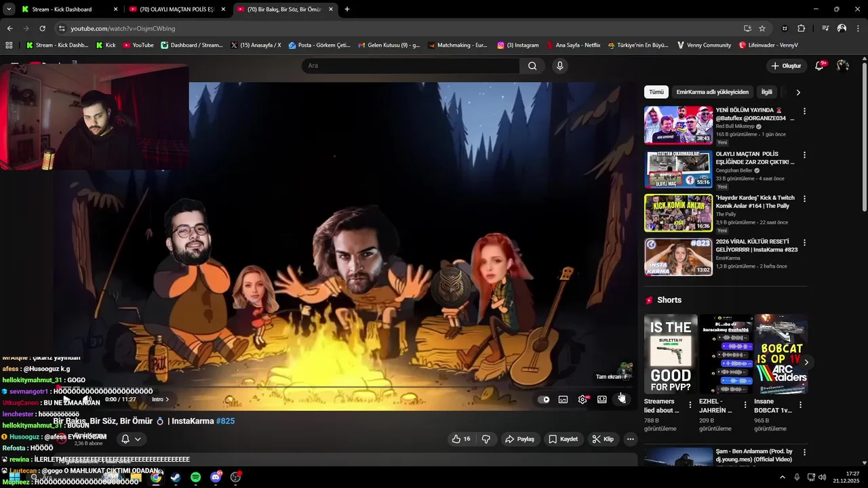Select the İlgili filter chip
Viewport: 868px width, 488px height.
point(766,92)
